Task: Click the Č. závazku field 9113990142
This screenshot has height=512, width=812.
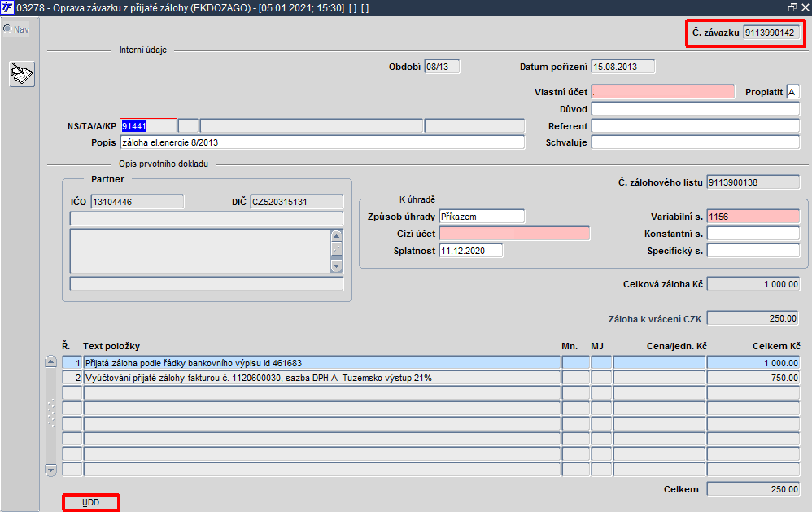Action: click(771, 33)
